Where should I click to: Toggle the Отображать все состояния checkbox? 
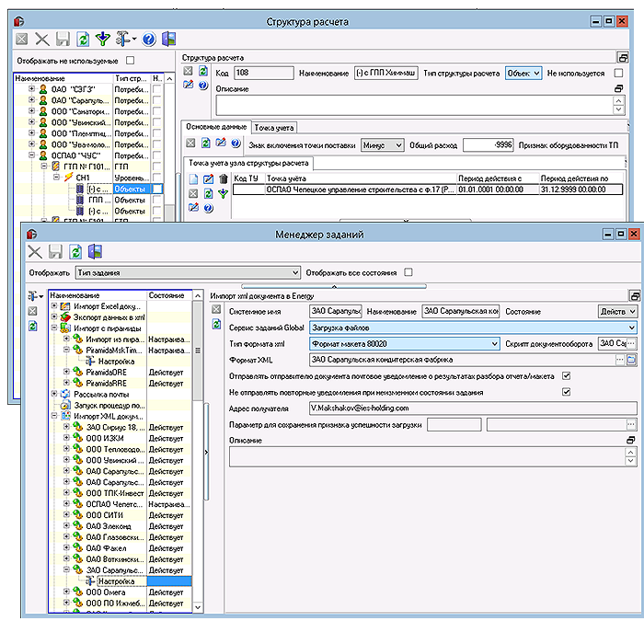coord(408,272)
